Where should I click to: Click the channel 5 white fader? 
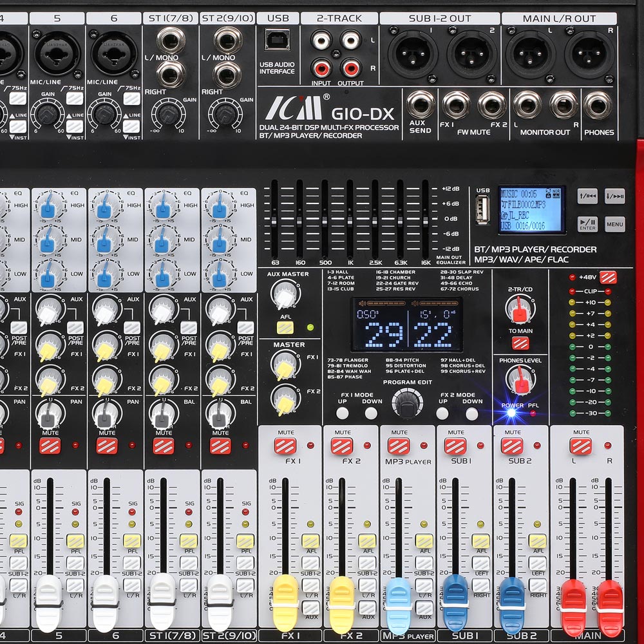48,603
